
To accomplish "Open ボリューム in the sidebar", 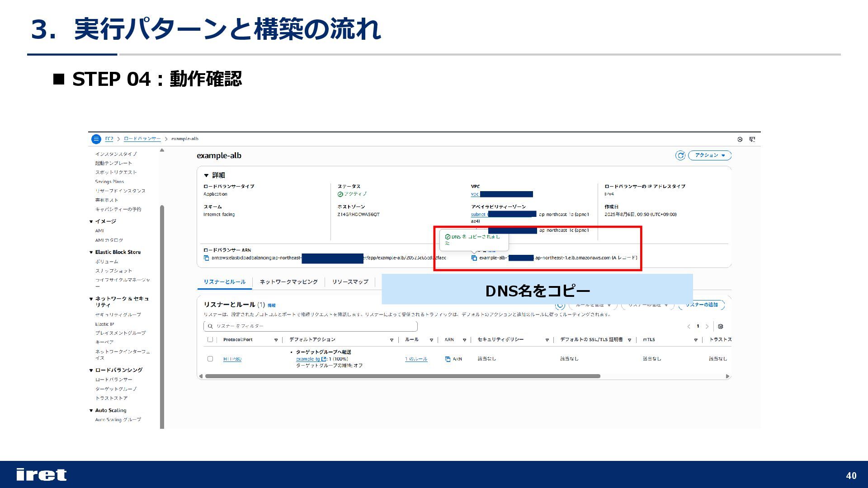I will click(x=107, y=262).
